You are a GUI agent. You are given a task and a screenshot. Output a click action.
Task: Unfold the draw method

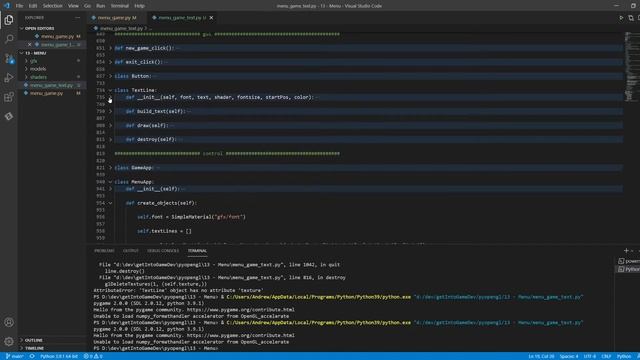110,125
